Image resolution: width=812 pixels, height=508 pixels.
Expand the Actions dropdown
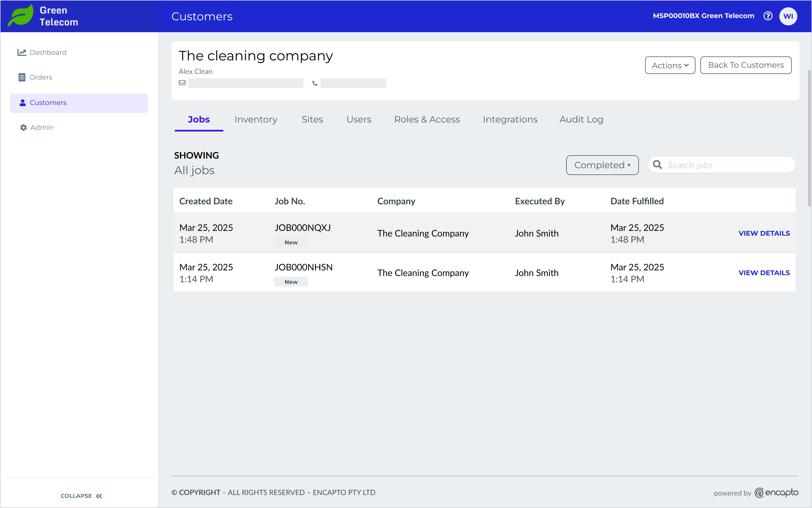tap(670, 65)
